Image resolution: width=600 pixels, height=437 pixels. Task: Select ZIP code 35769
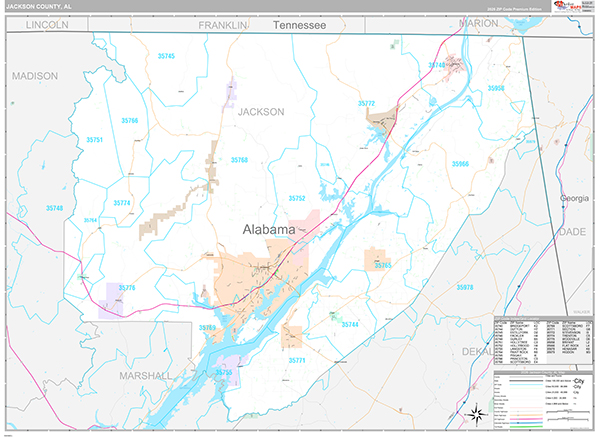coord(207,328)
